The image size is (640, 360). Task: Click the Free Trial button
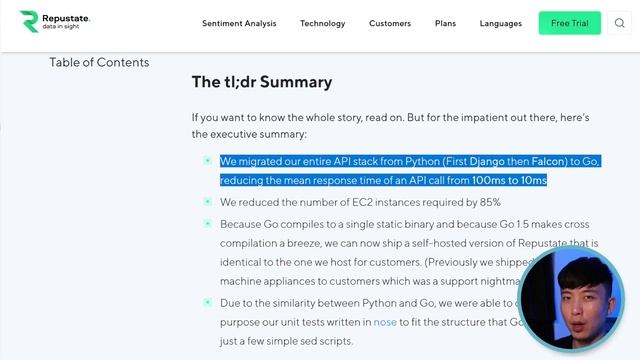[x=569, y=23]
